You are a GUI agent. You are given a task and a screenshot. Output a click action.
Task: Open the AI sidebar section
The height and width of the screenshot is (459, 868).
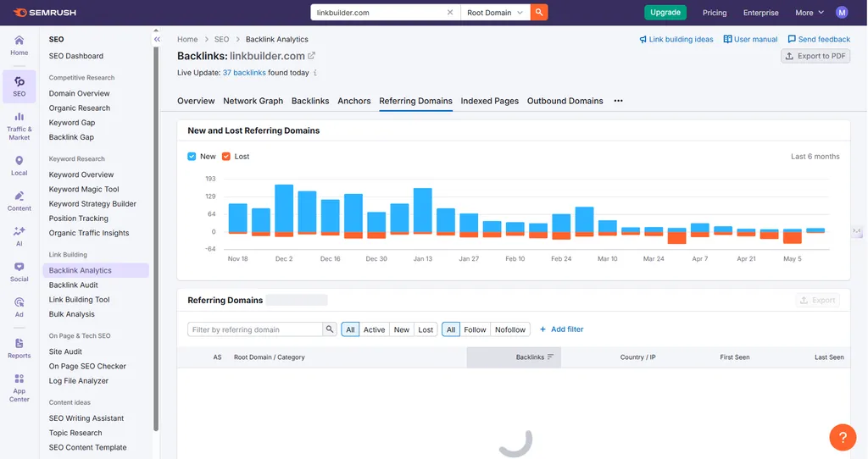tap(19, 236)
